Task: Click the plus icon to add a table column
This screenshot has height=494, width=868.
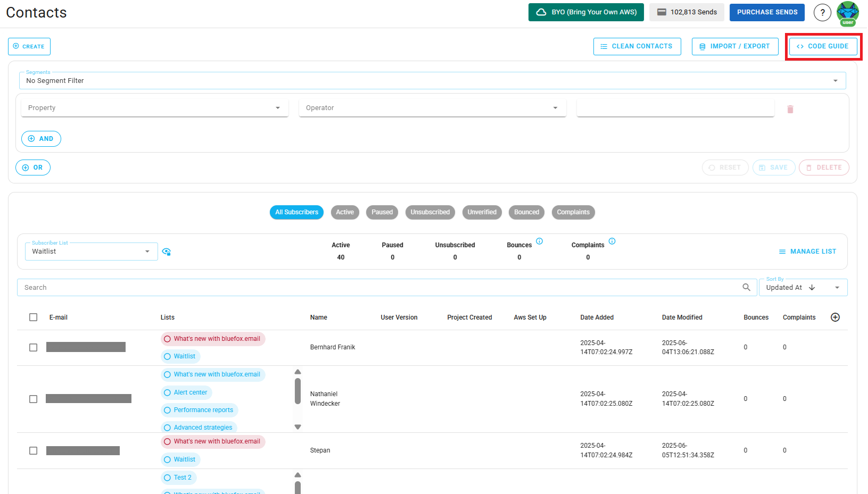Action: (x=835, y=317)
